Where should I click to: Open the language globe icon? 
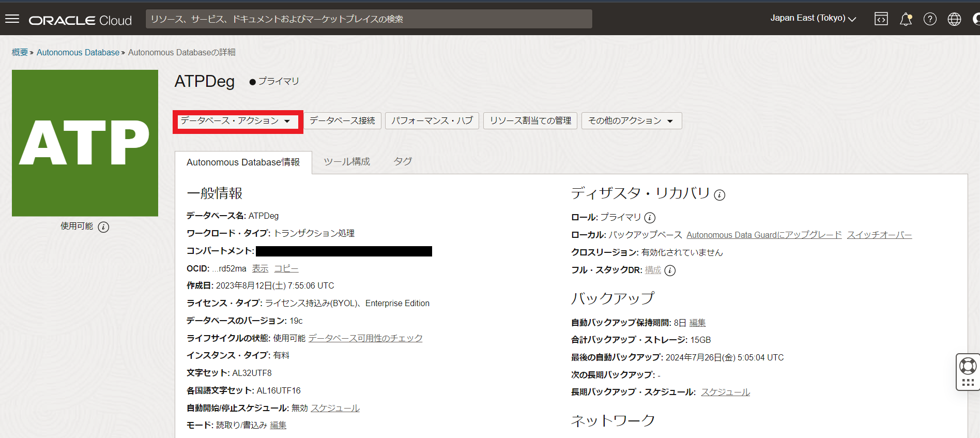(954, 19)
